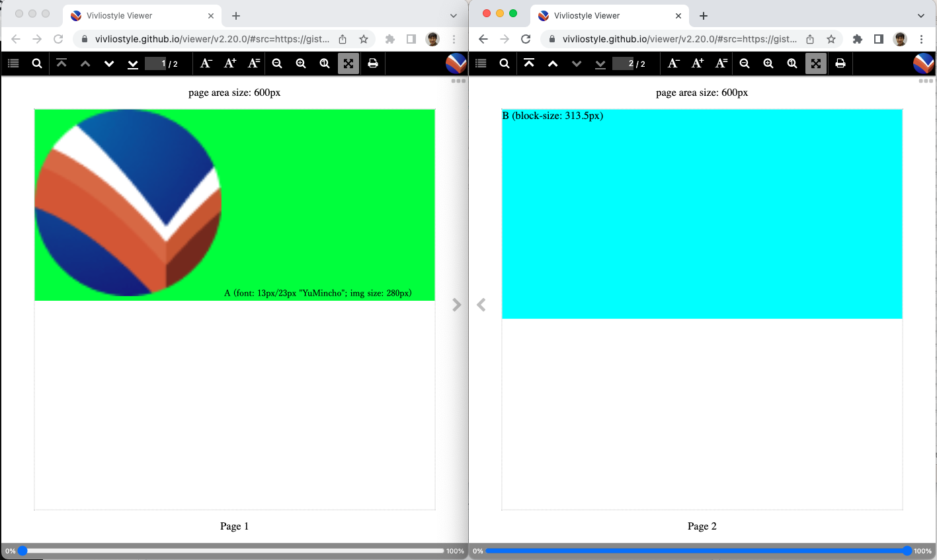937x560 pixels.
Task: Zoom in using the plus magnifier icon
Action: click(301, 63)
